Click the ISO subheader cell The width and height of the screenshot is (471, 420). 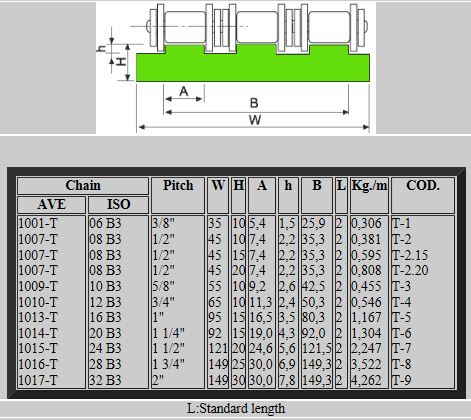tap(118, 204)
